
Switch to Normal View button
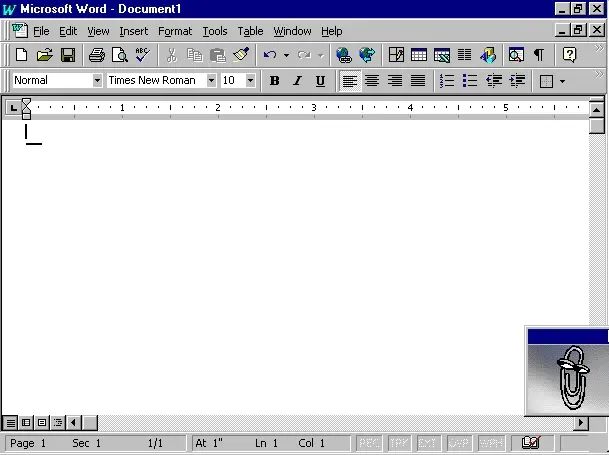tap(10, 422)
